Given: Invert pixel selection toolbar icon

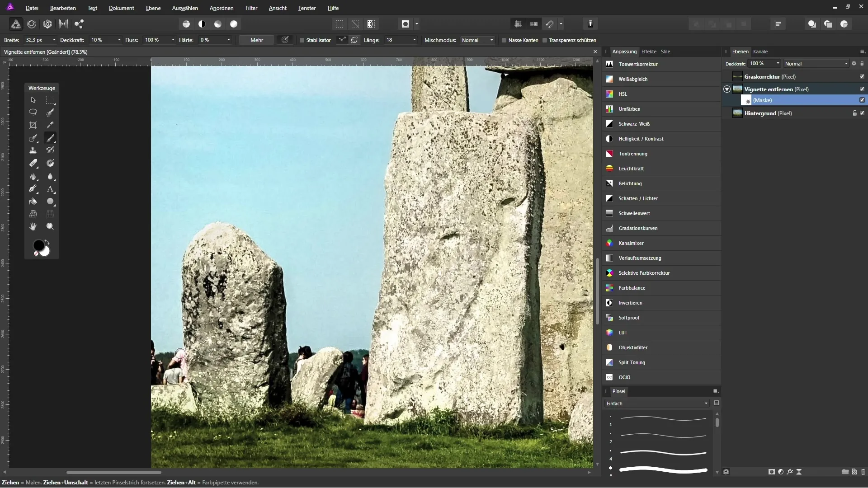Looking at the screenshot, I should 371,24.
